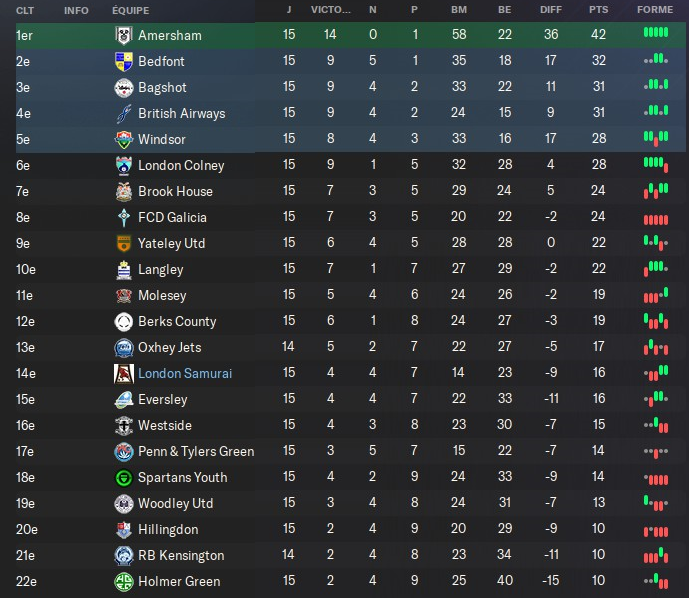Click the Holmer Green badge icon
The image size is (689, 598).
[x=123, y=581]
